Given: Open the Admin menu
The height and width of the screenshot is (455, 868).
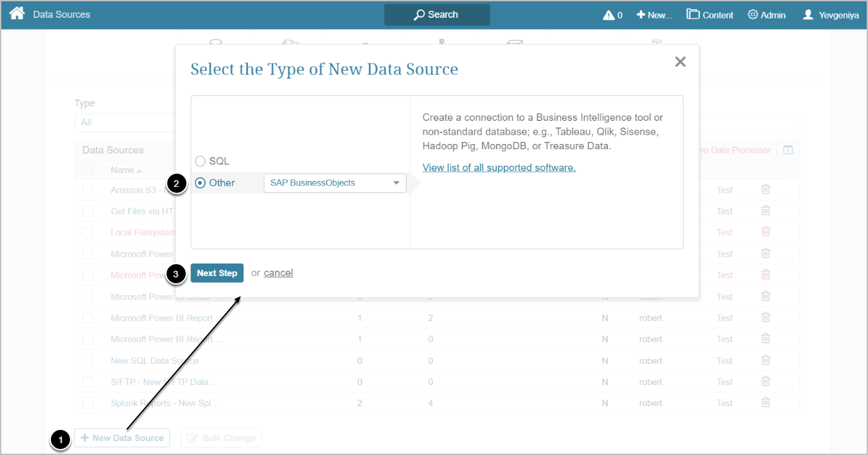Looking at the screenshot, I should pyautogui.click(x=766, y=15).
